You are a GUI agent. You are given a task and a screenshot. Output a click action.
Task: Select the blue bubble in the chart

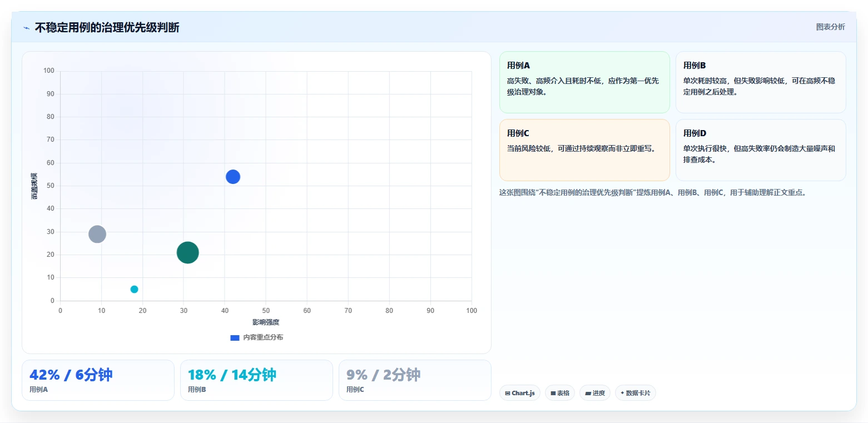click(233, 177)
